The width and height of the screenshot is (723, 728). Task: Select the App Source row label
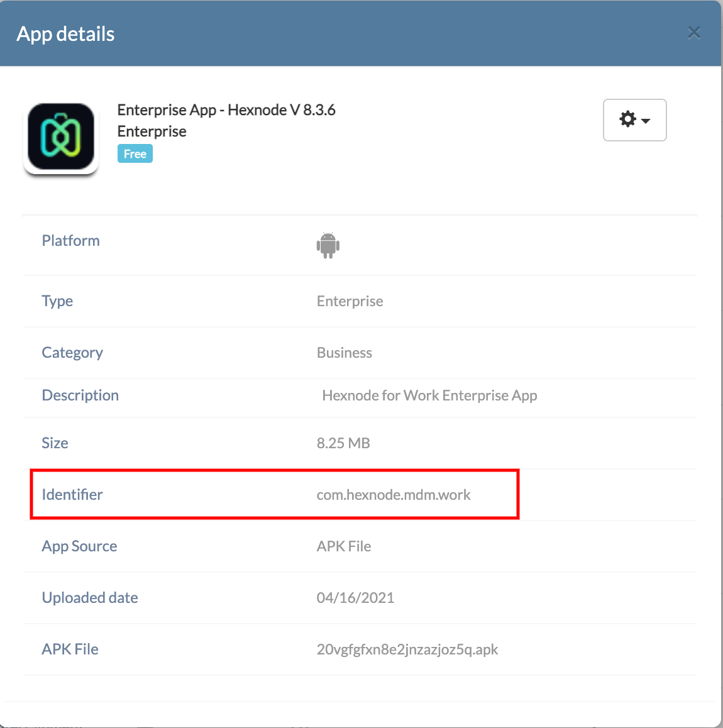click(x=79, y=546)
